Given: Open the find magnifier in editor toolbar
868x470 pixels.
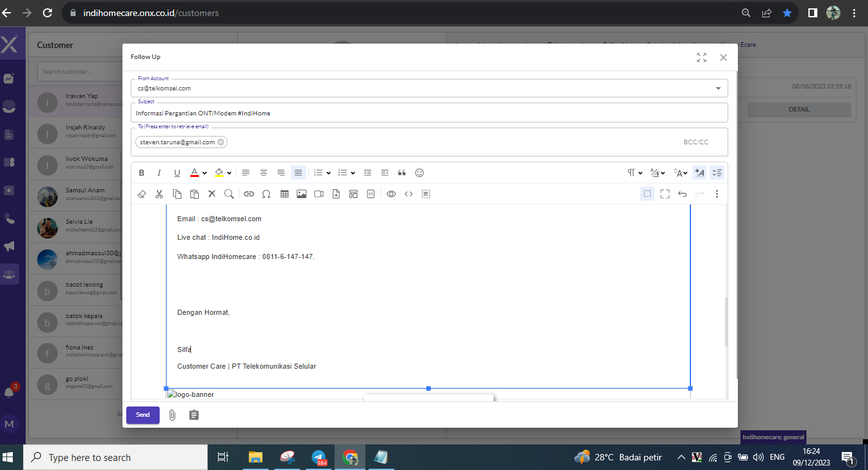Looking at the screenshot, I should pos(229,194).
